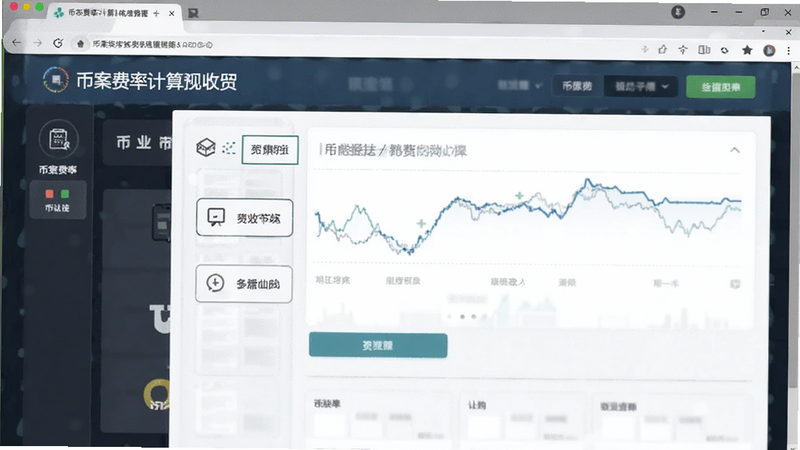Click the circular app logo in the header
800x450 pixels.
[56, 80]
